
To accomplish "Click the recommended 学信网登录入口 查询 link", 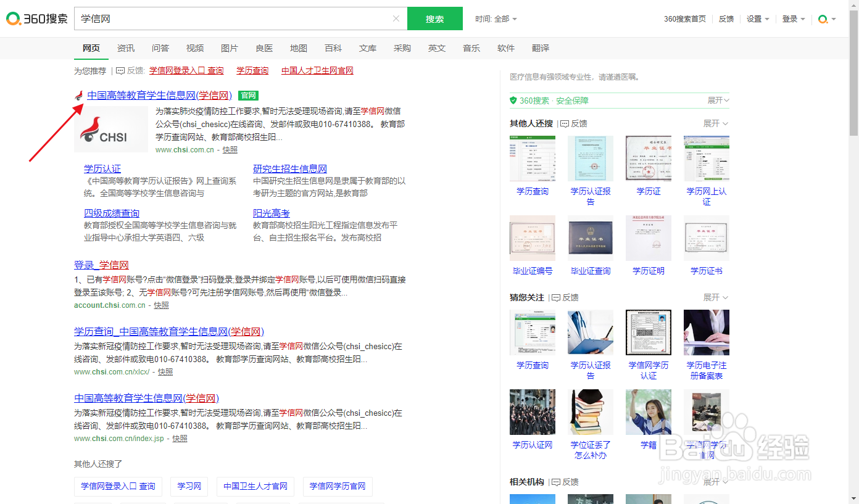I will pos(186,71).
